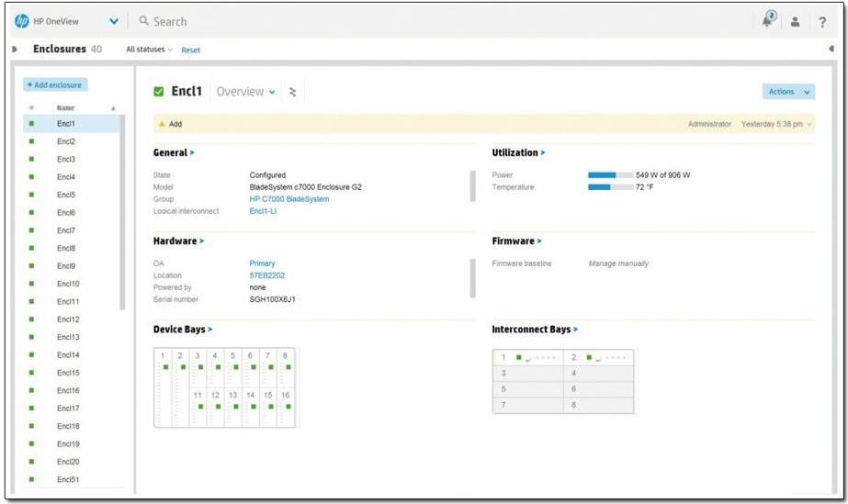Click the Add enclosure button
Screen dimensions: 848x504
pos(55,84)
